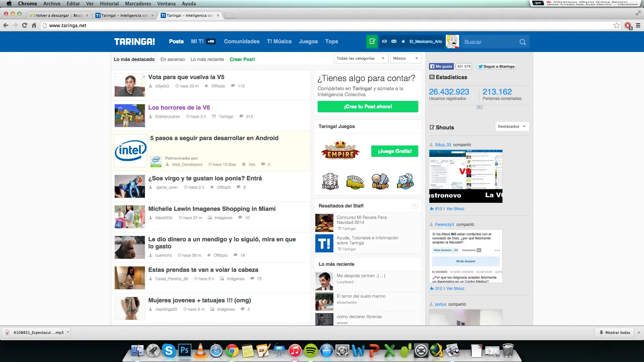644x362 pixels.
Task: Go back with the browser back arrow
Action: click(x=6, y=25)
